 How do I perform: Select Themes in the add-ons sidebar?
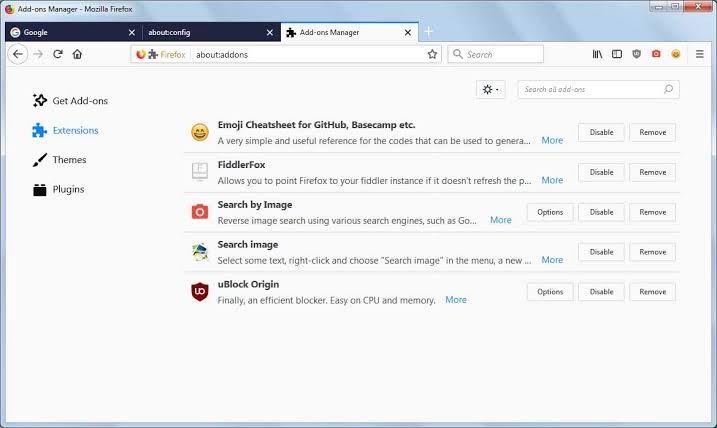[69, 160]
